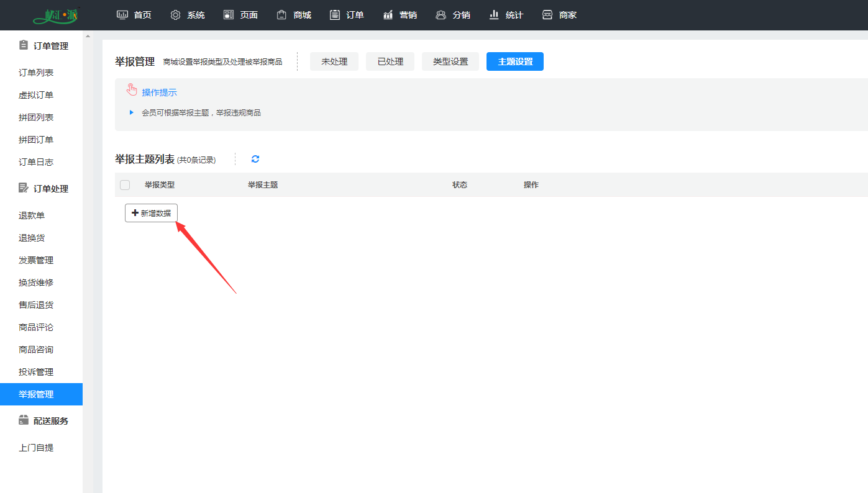868x493 pixels.
Task: Open the 页面 page icon in top navigation
Action: click(x=229, y=15)
